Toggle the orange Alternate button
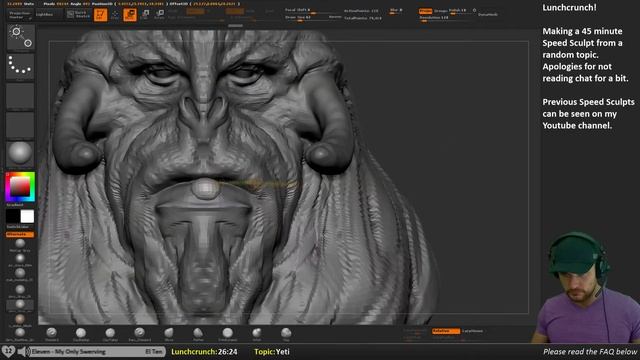The image size is (640, 360). tap(20, 235)
